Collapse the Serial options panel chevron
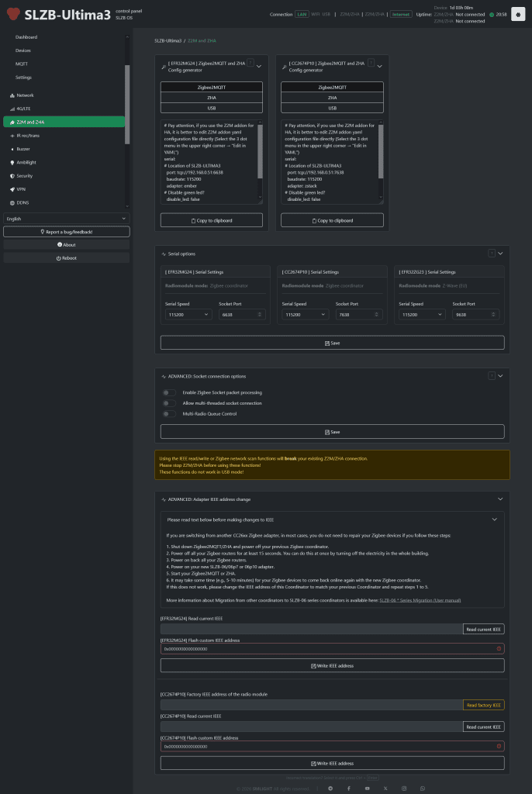This screenshot has width=532, height=794. [501, 253]
